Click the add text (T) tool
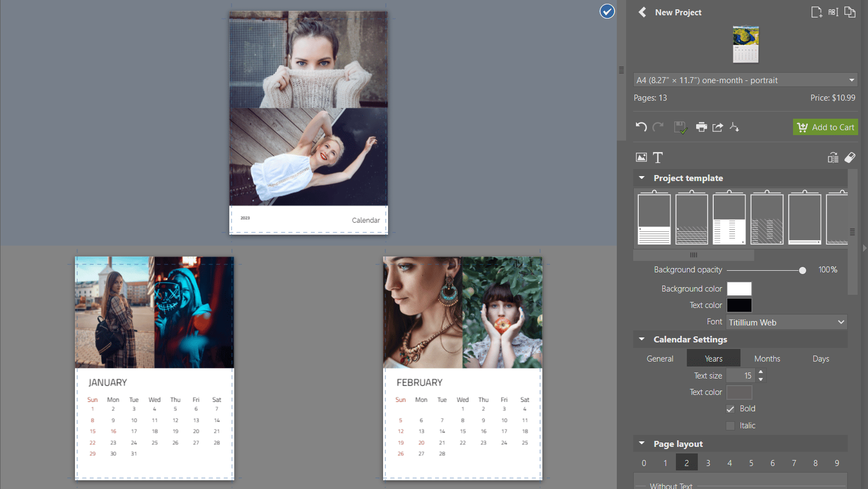The image size is (868, 489). pyautogui.click(x=658, y=158)
